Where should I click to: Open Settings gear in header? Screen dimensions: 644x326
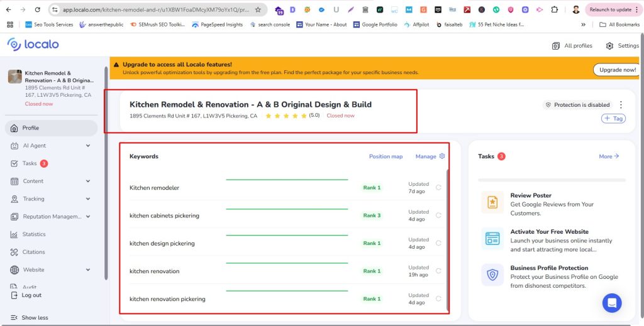click(609, 46)
